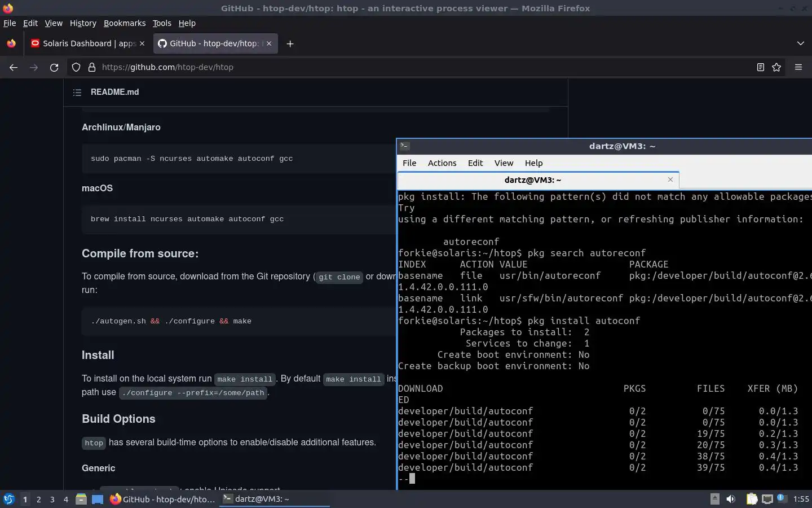Viewport: 812px width, 508px height.
Task: View site info via the padlock icon
Action: (92, 67)
